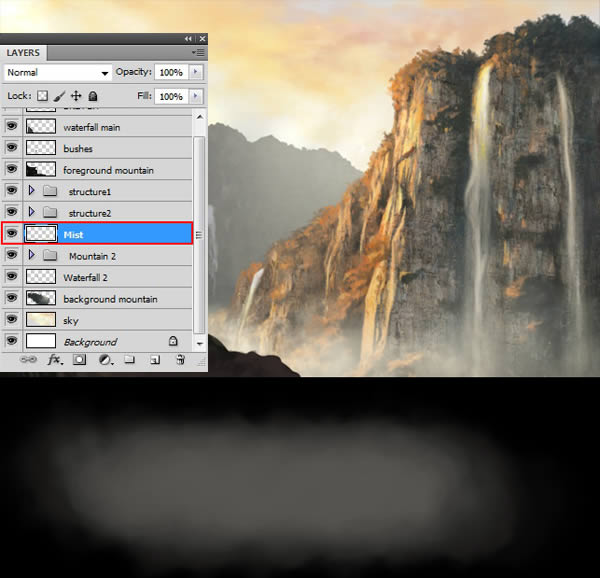Close the Layers panel
600x578 pixels.
202,39
